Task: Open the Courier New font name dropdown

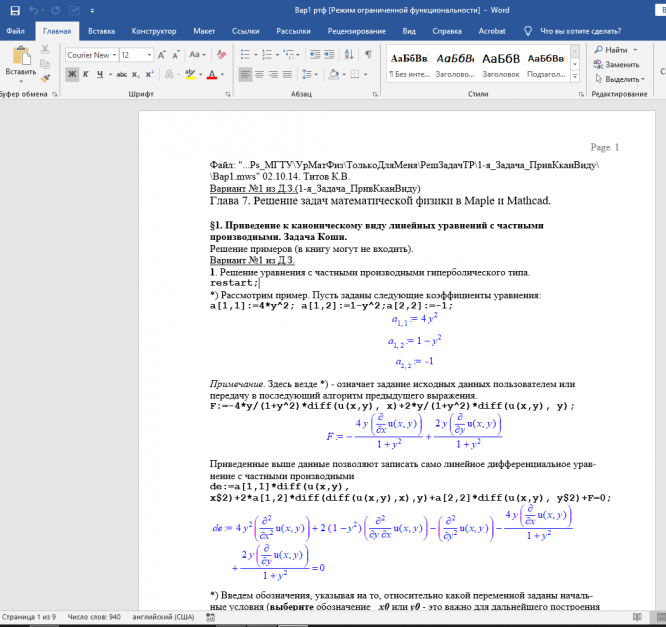Action: point(113,55)
